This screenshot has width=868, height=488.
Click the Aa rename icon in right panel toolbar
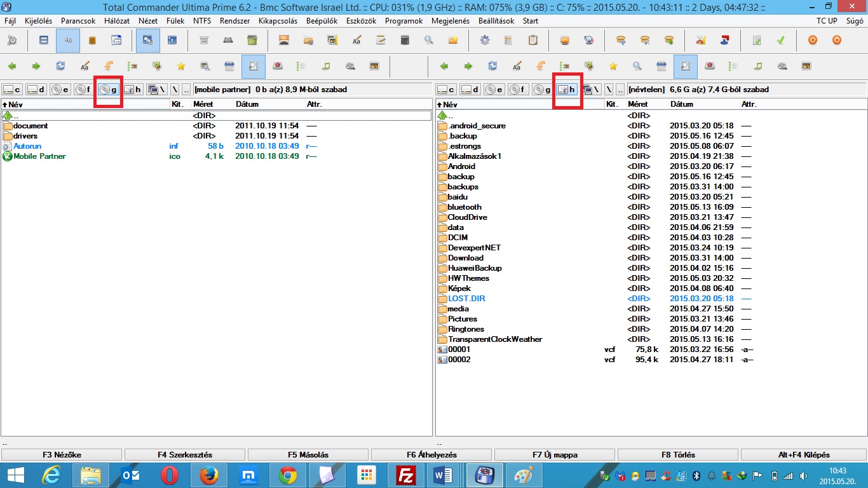coord(517,66)
